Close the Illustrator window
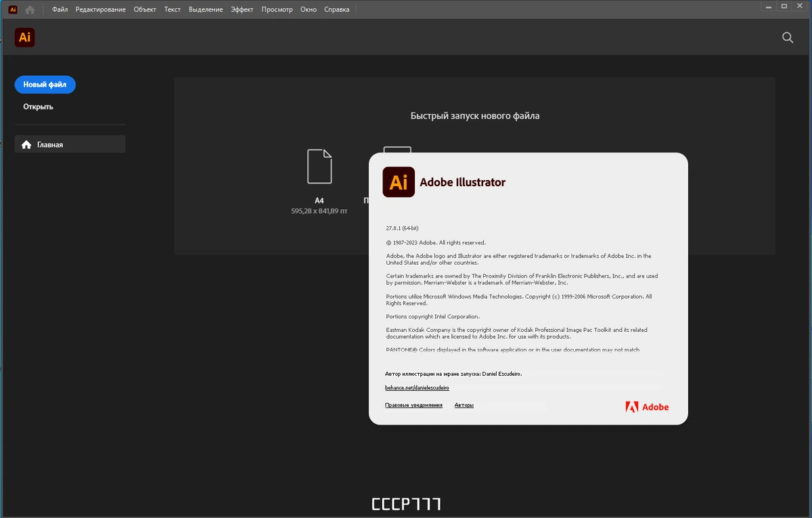 tap(801, 5)
